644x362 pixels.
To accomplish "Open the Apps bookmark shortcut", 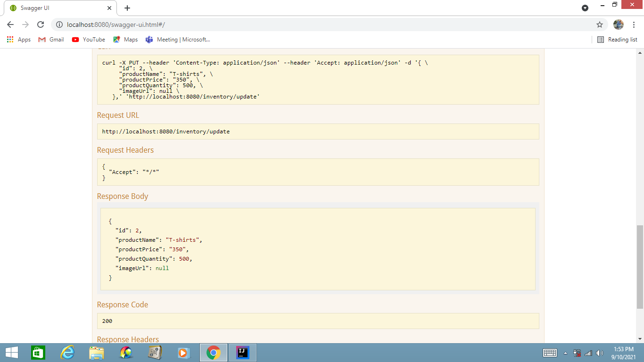I will click(x=19, y=40).
